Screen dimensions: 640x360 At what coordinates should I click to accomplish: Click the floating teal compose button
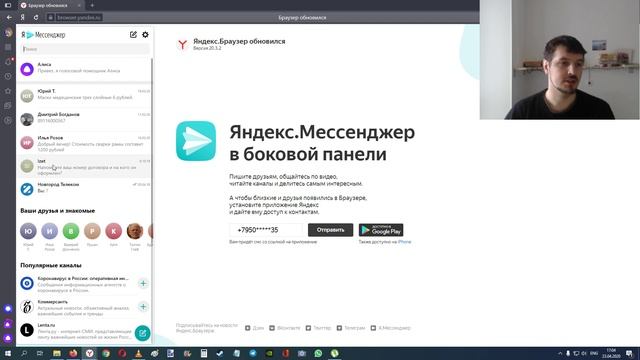coord(142,333)
